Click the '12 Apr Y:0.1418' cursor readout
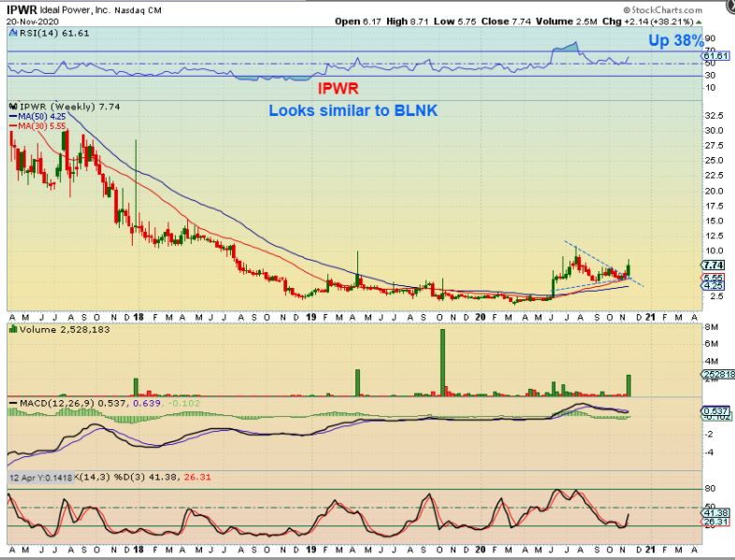 click(x=41, y=478)
